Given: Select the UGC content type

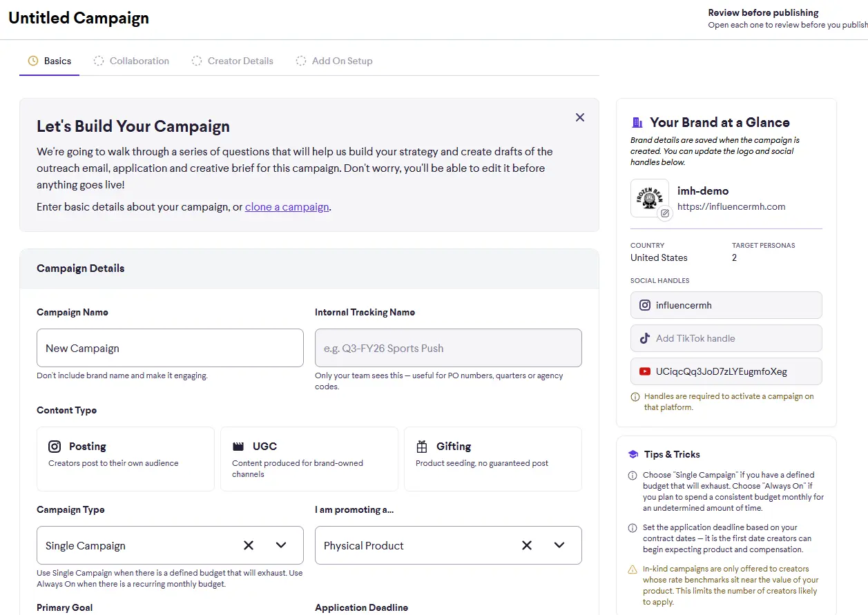Looking at the screenshot, I should pyautogui.click(x=309, y=458).
